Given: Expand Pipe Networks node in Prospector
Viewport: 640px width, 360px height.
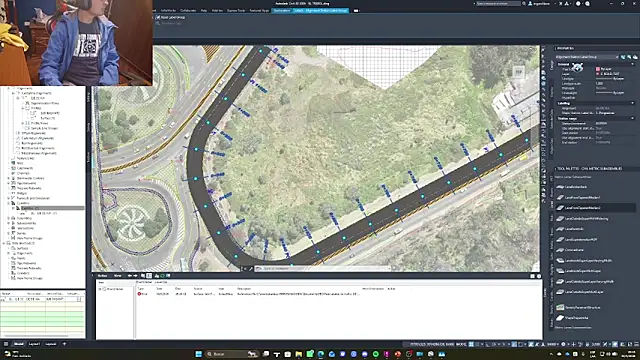Looking at the screenshot, I should 9,183.
